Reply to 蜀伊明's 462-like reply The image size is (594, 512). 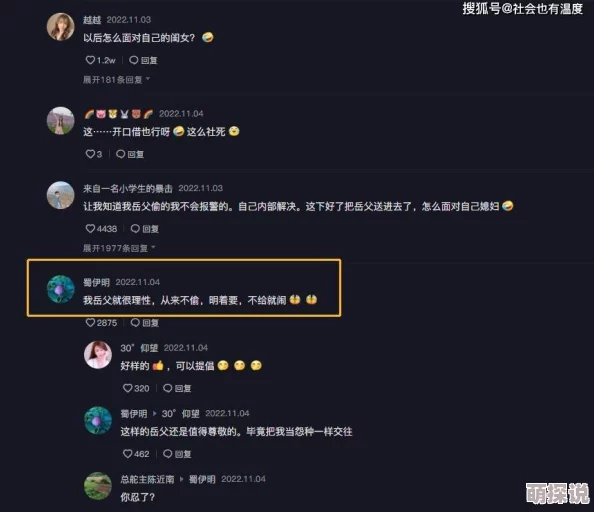(177, 453)
